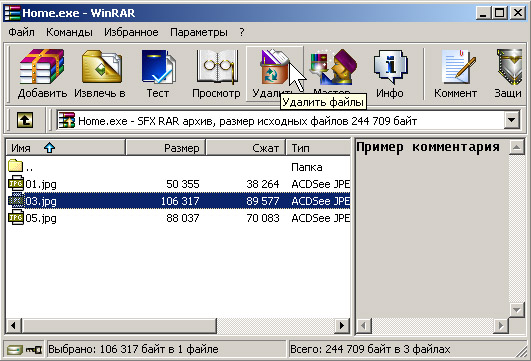The width and height of the screenshot is (531, 361).
Task: Select the 01.jpg file name
Action: pos(41,184)
